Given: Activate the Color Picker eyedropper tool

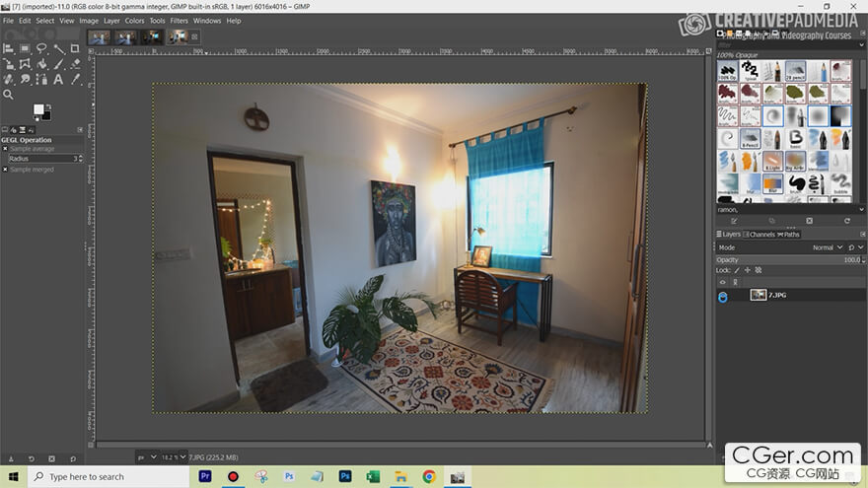Looking at the screenshot, I should coord(75,79).
